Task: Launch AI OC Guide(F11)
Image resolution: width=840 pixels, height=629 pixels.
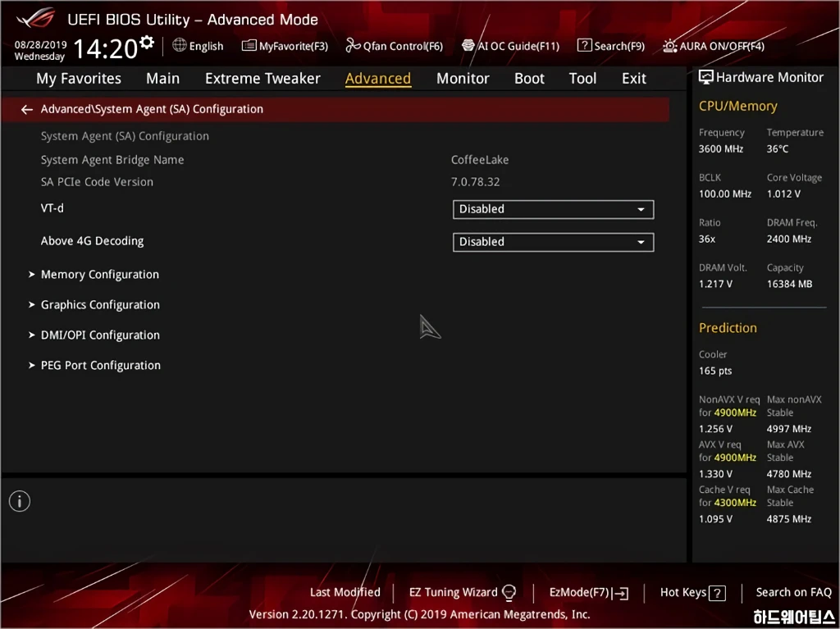Action: pos(510,46)
